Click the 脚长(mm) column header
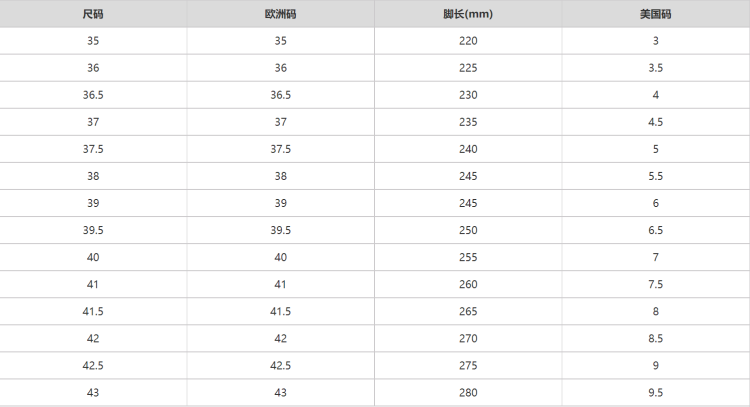The height and width of the screenshot is (407, 750). (468, 15)
